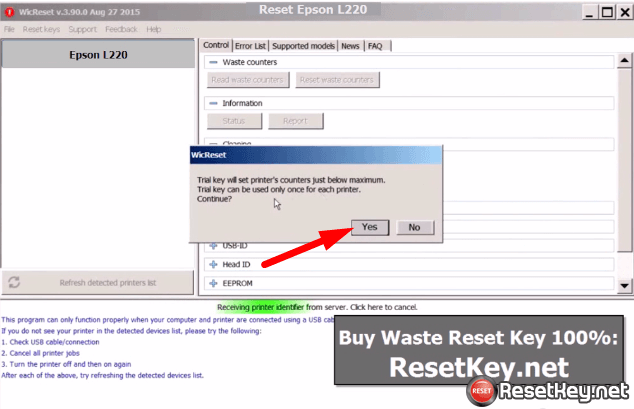Click Reset waste counters button
This screenshot has height=409, width=634.
click(x=337, y=80)
